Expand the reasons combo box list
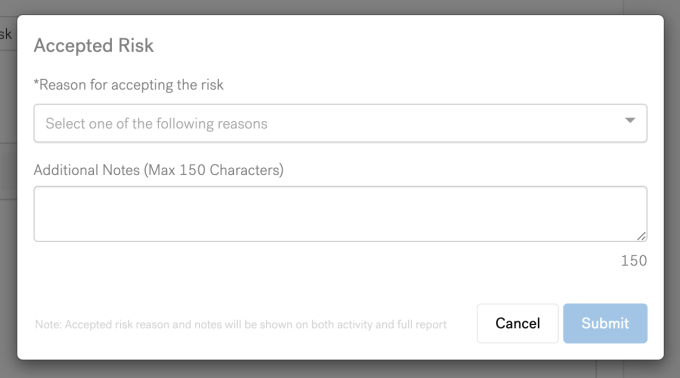This screenshot has width=680, height=378. pyautogui.click(x=340, y=123)
